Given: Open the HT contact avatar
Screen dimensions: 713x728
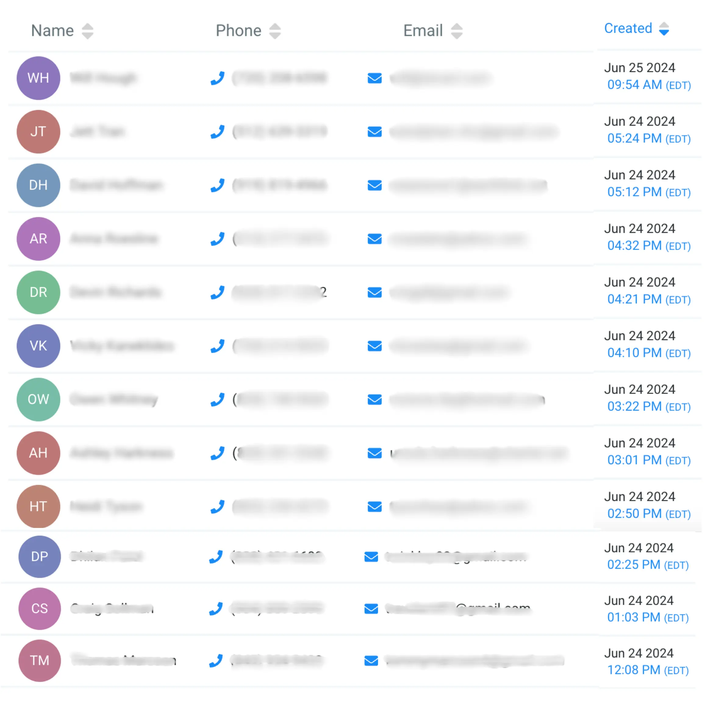Looking at the screenshot, I should (x=38, y=506).
